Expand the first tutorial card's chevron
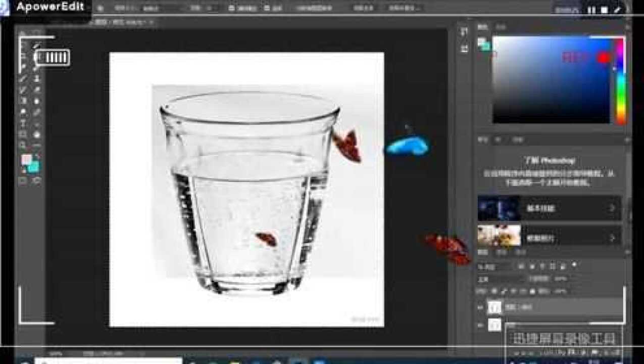The height and width of the screenshot is (364, 644). click(612, 208)
